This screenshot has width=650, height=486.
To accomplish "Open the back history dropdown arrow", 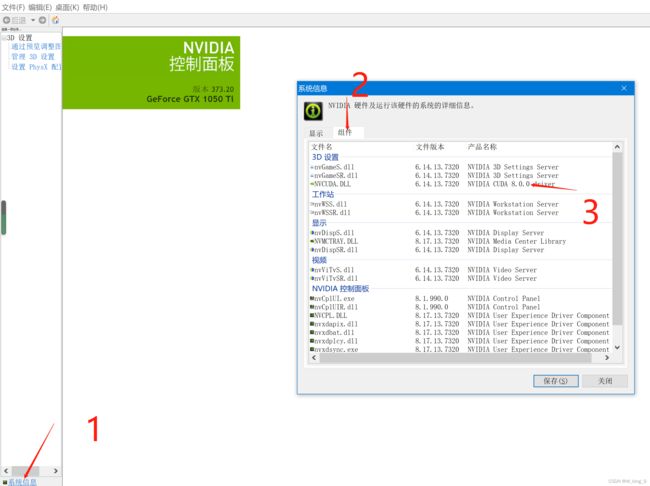I will (x=33, y=20).
